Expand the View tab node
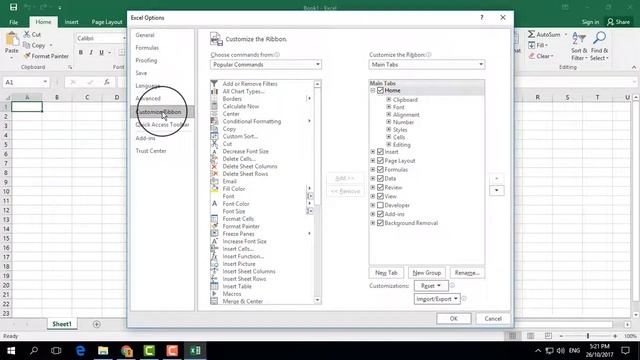The height and width of the screenshot is (360, 640). coord(373,196)
